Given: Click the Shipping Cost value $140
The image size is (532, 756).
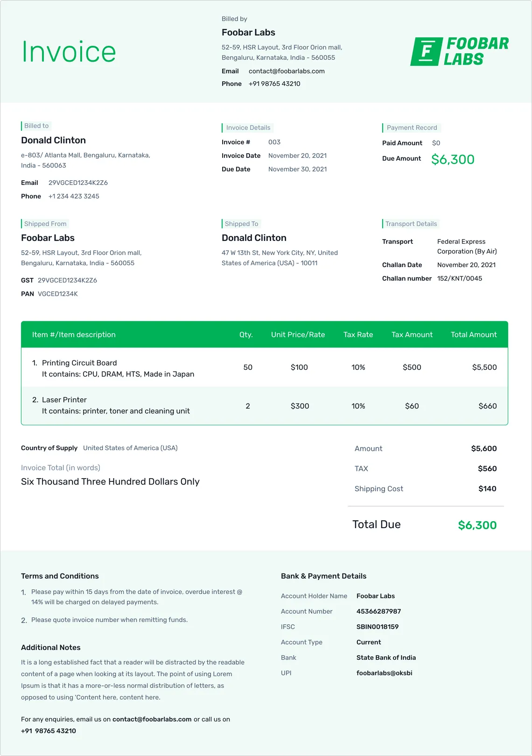Looking at the screenshot, I should [487, 489].
